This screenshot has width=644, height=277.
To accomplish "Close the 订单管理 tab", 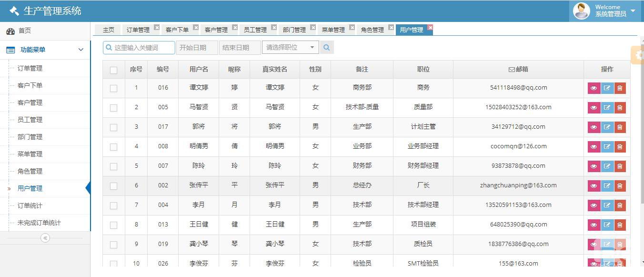I will tap(157, 28).
